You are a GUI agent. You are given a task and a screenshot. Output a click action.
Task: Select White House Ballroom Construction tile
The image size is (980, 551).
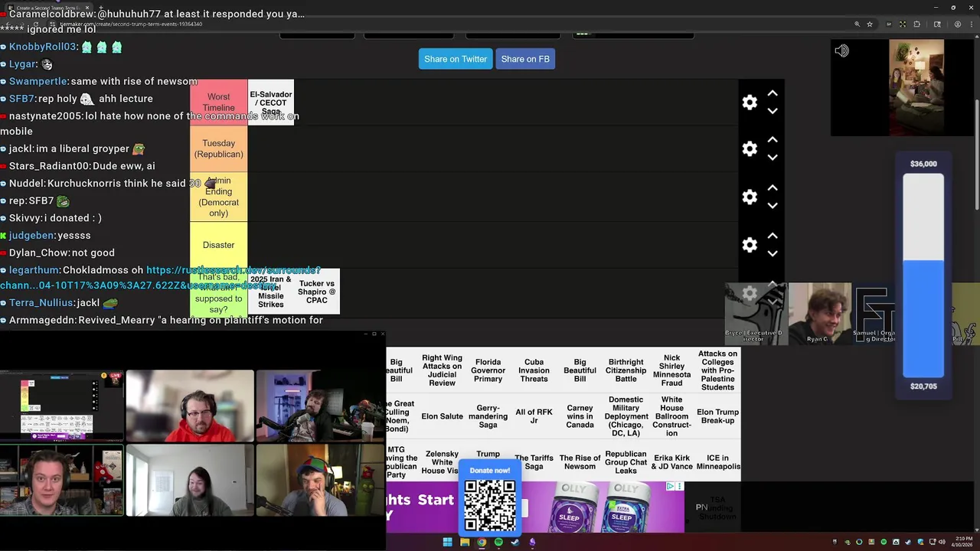pyautogui.click(x=671, y=416)
